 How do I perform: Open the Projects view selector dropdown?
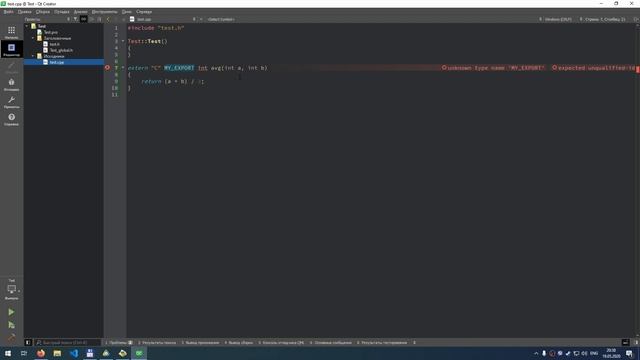click(x=47, y=19)
